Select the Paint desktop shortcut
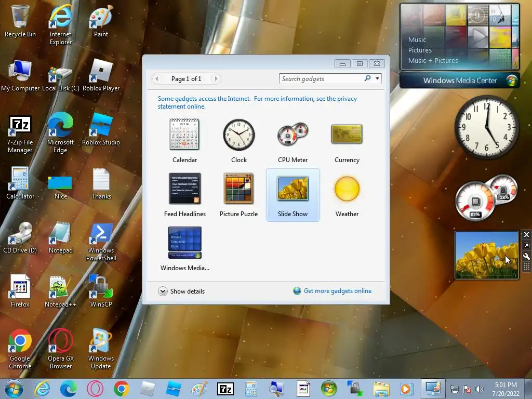Image resolution: width=532 pixels, height=399 pixels. pos(101,21)
